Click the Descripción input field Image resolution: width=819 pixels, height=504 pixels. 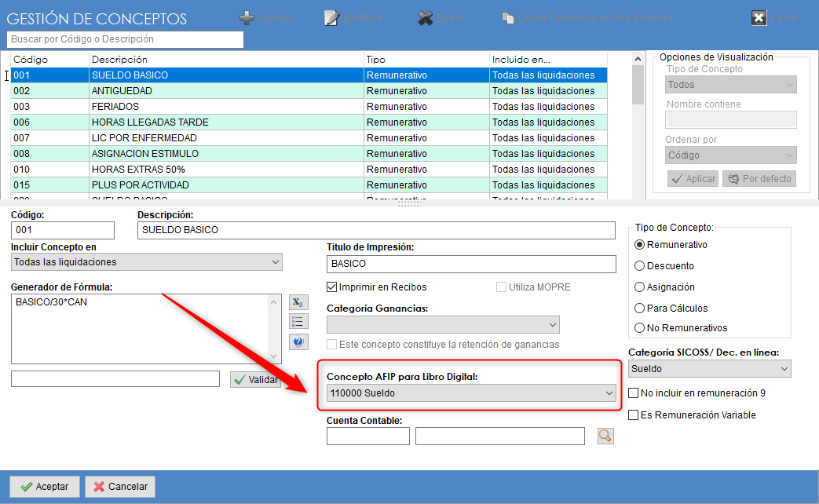[x=377, y=230]
